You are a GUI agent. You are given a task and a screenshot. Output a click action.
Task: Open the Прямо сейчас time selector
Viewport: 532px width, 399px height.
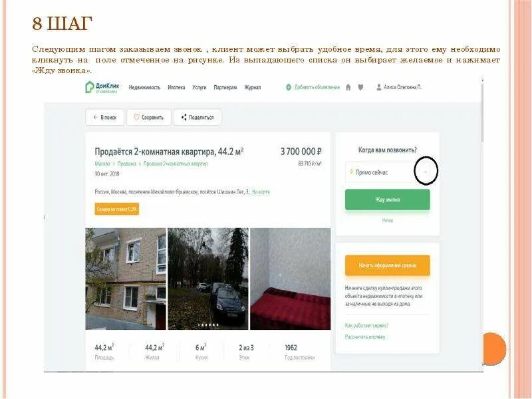(x=388, y=172)
